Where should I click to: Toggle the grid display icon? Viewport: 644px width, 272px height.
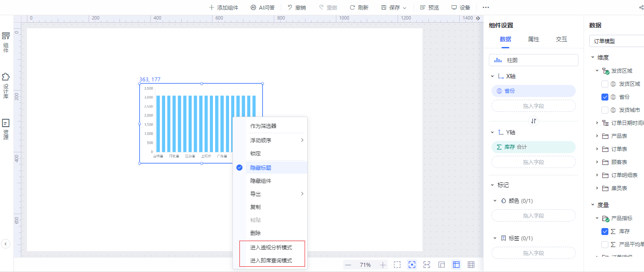tap(471, 265)
